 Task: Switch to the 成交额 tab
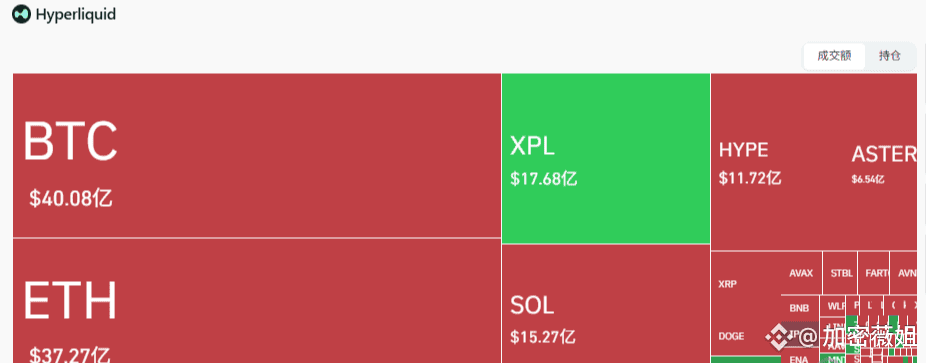click(x=834, y=57)
